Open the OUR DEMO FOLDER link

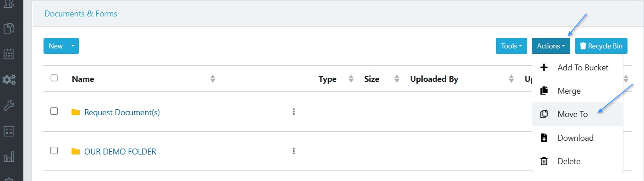point(120,151)
